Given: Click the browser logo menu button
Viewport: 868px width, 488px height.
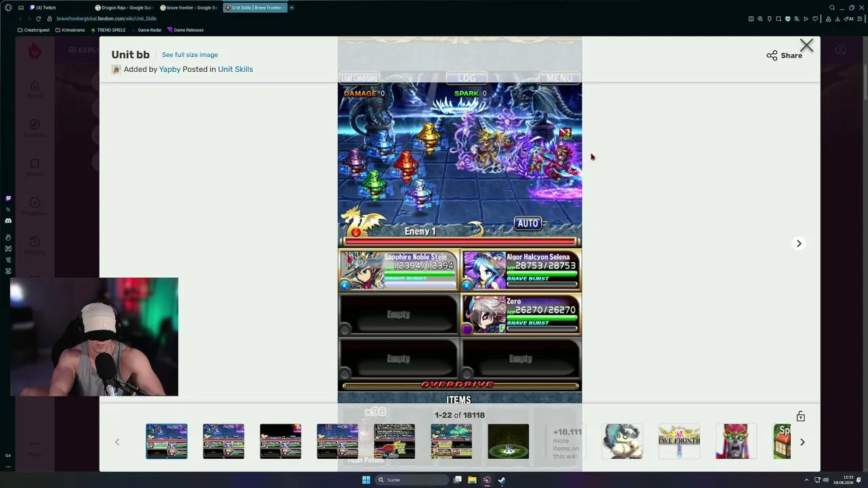Looking at the screenshot, I should pyautogui.click(x=8, y=7).
